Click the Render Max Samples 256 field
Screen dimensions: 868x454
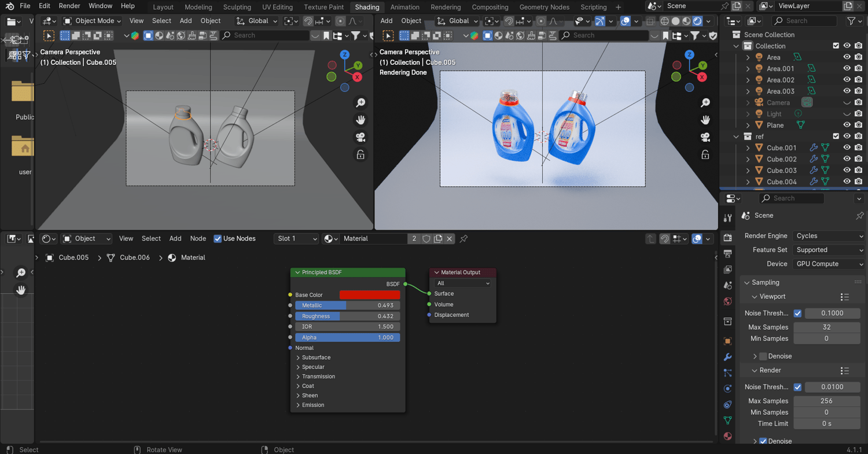pos(826,401)
